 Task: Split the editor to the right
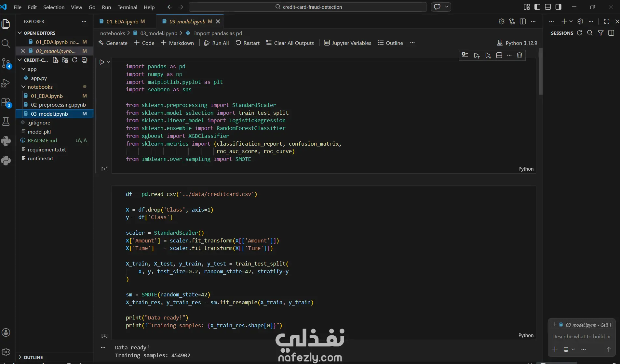(523, 21)
